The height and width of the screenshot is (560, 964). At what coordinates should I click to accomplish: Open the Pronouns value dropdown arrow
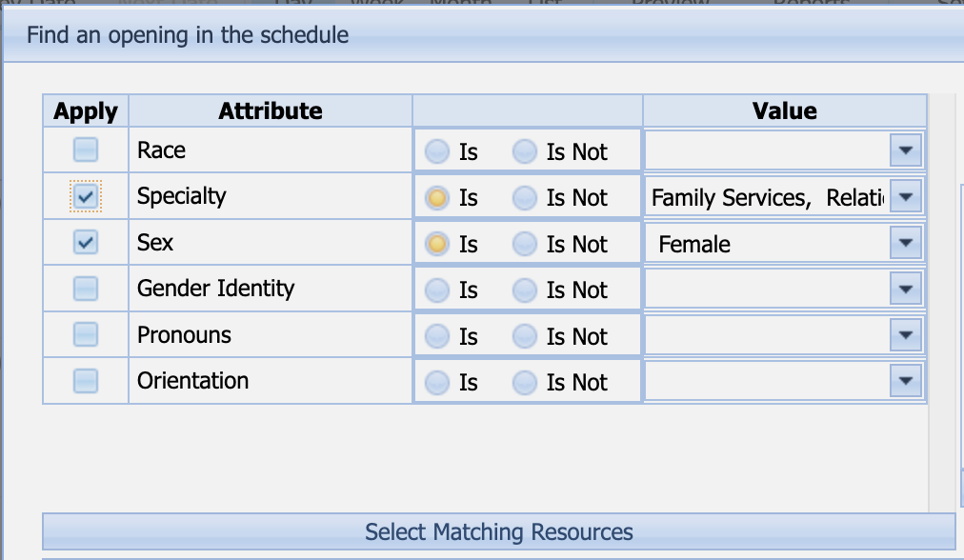(x=905, y=335)
